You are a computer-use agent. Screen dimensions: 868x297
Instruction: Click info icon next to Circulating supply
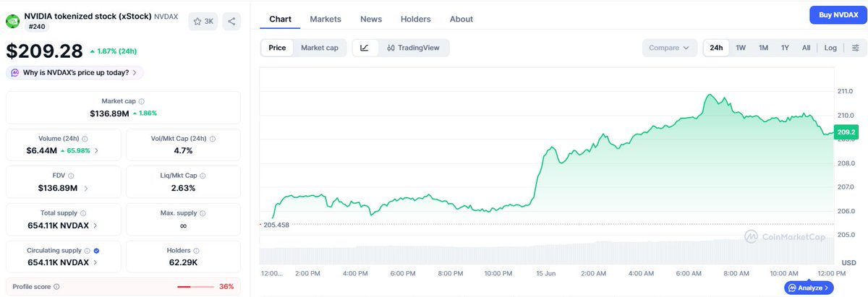pyautogui.click(x=88, y=251)
